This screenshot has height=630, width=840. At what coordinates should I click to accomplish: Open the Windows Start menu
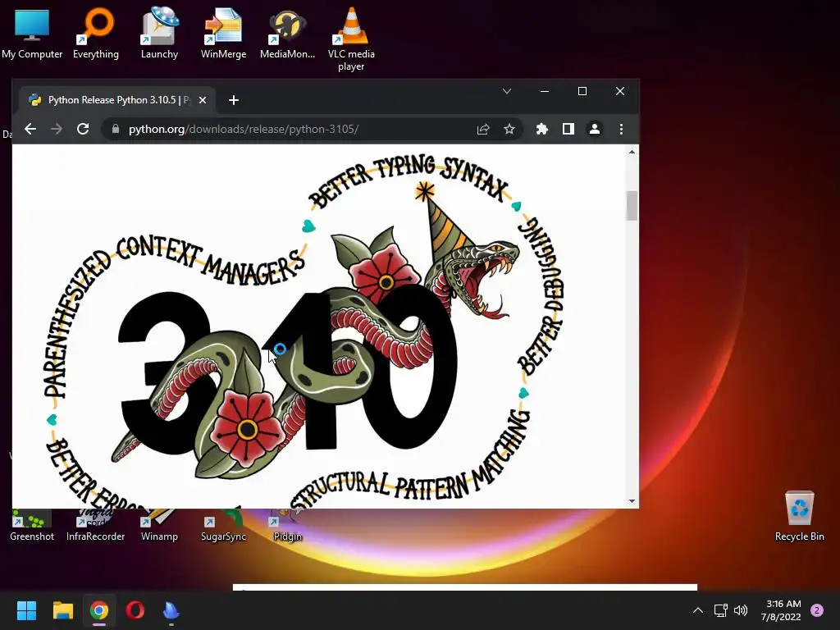pos(26,610)
